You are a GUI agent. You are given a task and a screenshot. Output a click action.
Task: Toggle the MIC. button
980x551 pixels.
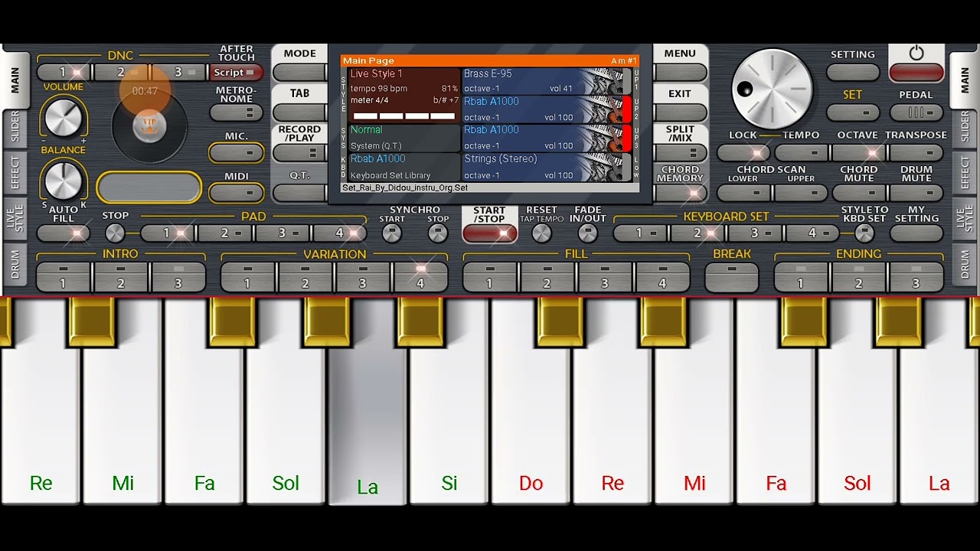236,152
